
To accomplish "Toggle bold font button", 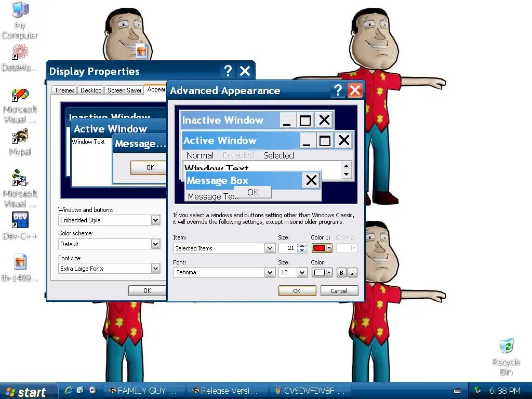I will click(x=341, y=272).
